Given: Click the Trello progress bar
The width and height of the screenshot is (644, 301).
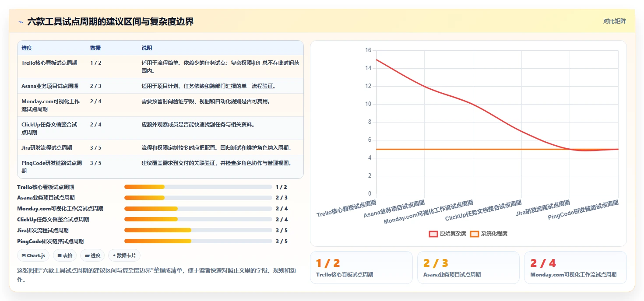Looking at the screenshot, I should [198, 187].
